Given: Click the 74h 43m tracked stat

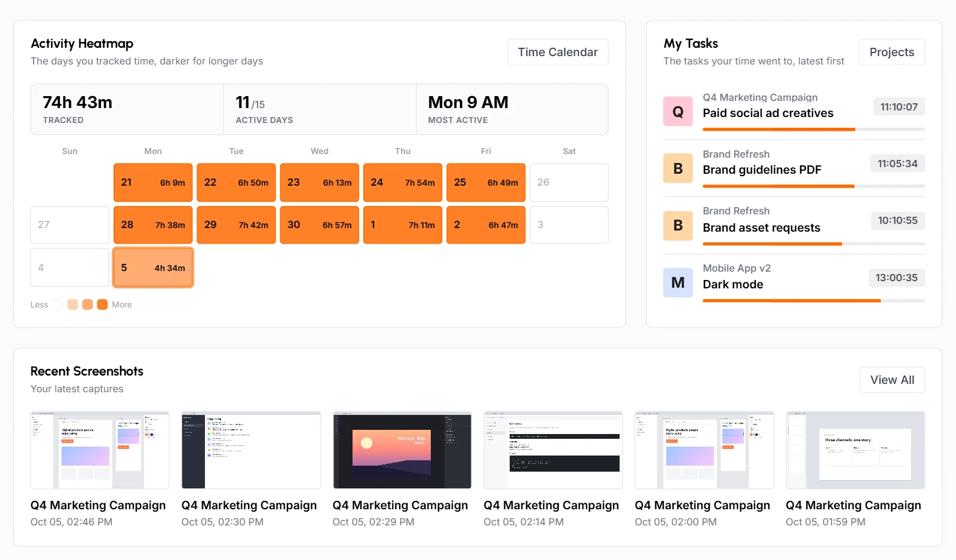Looking at the screenshot, I should click(127, 109).
